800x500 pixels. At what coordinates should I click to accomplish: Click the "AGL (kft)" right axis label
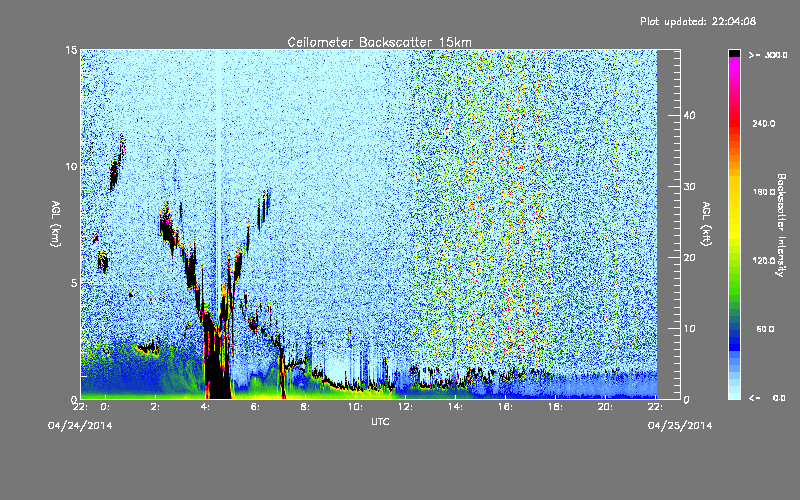click(706, 224)
